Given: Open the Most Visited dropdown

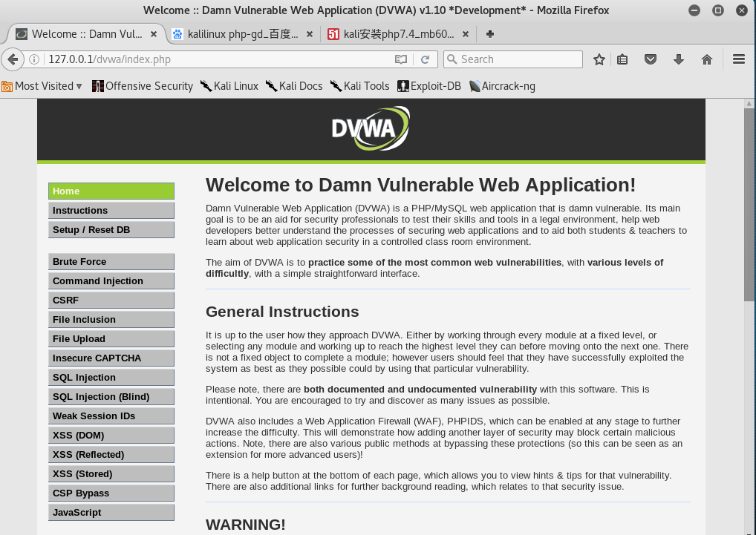Looking at the screenshot, I should click(x=41, y=86).
